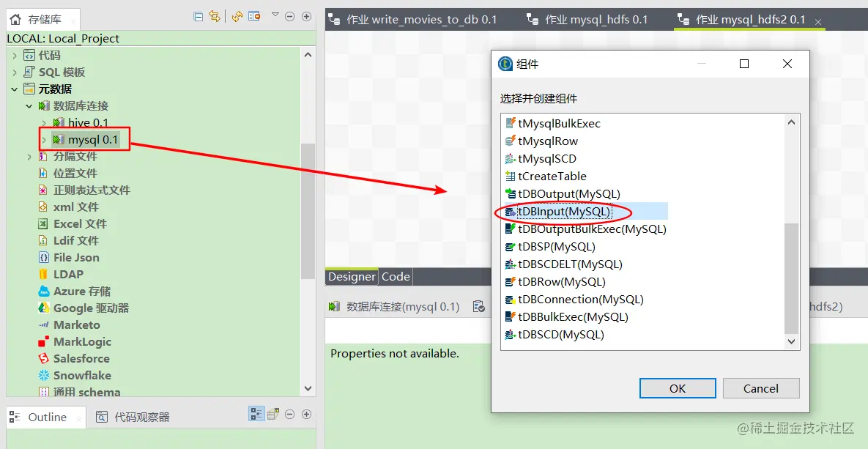The width and height of the screenshot is (868, 449).
Task: Click the Google 驱动器 icon
Action: (43, 308)
